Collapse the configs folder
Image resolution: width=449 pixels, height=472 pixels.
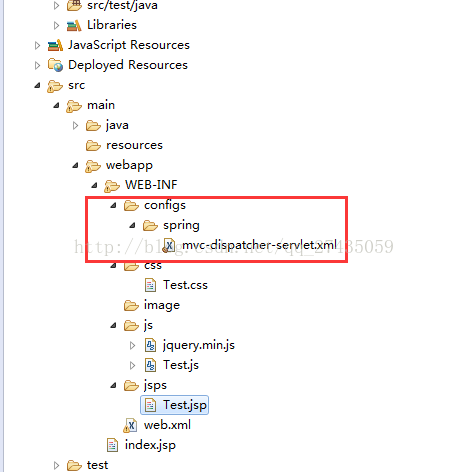click(113, 206)
